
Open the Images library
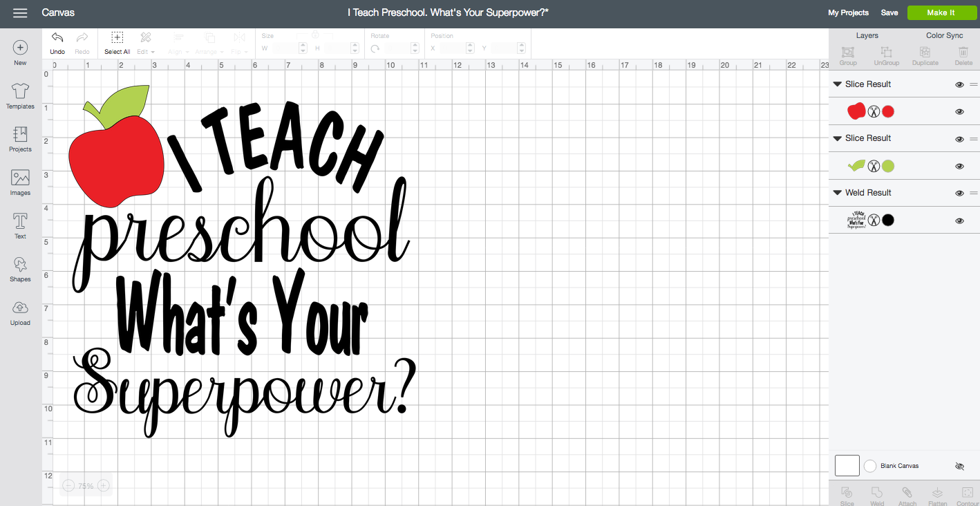20,182
